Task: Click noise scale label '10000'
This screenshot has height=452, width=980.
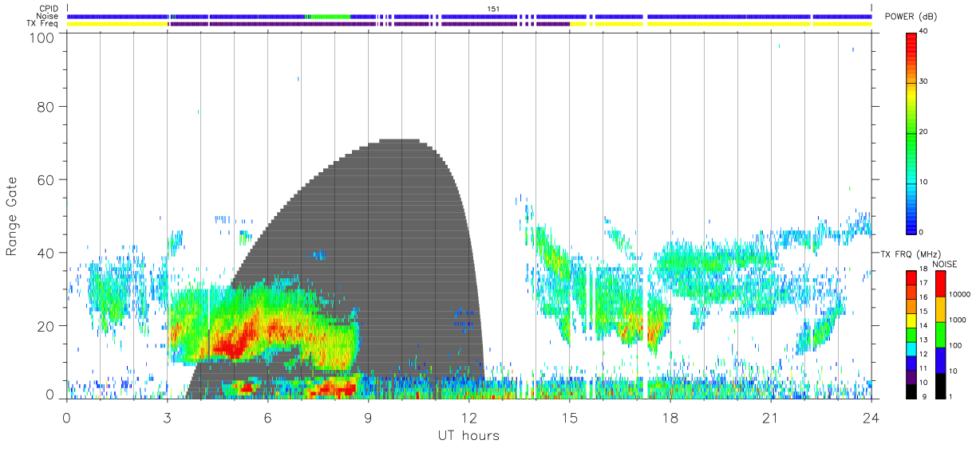Action: pyautogui.click(x=959, y=294)
